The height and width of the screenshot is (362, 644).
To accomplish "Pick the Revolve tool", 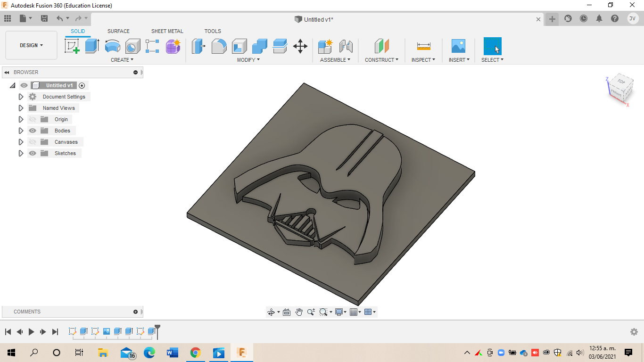I will (x=112, y=46).
